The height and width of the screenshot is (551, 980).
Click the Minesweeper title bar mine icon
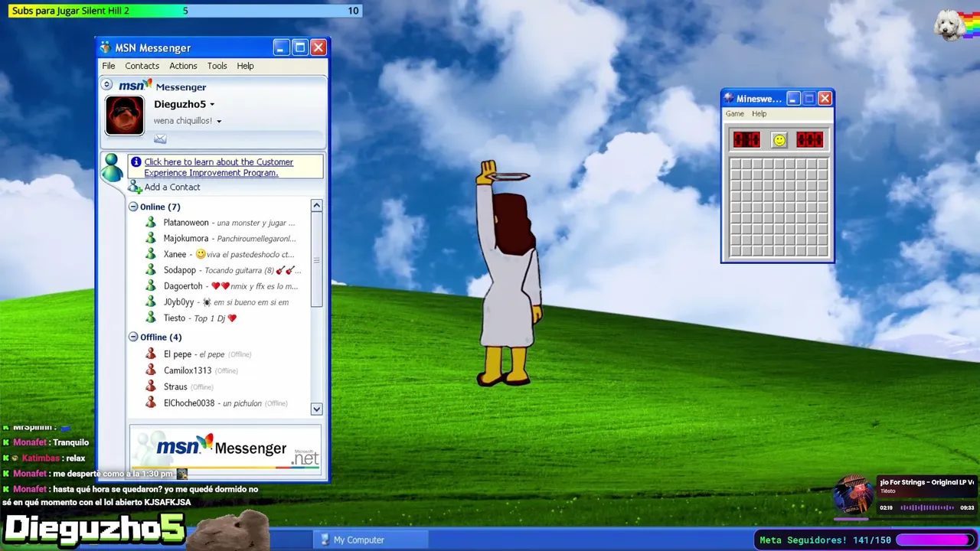pos(729,99)
